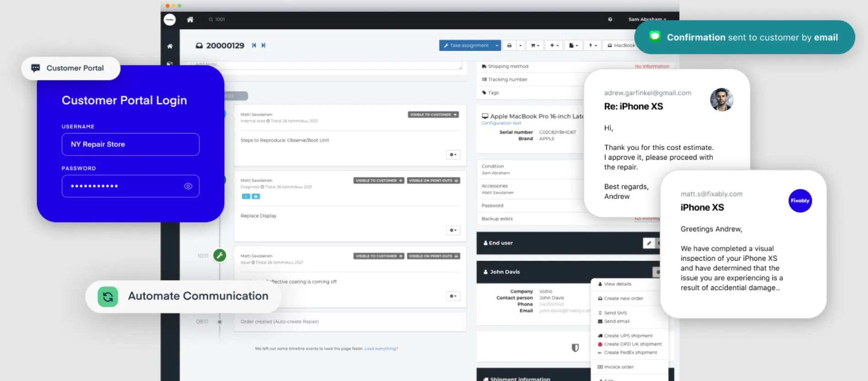Click the Tracking number barcode icon
The width and height of the screenshot is (868, 381).
point(484,80)
